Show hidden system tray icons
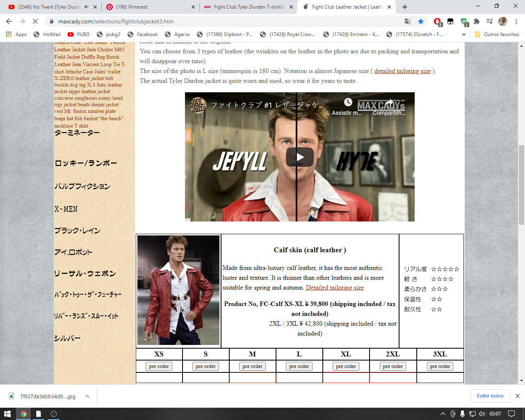The width and height of the screenshot is (525, 420). [443, 414]
